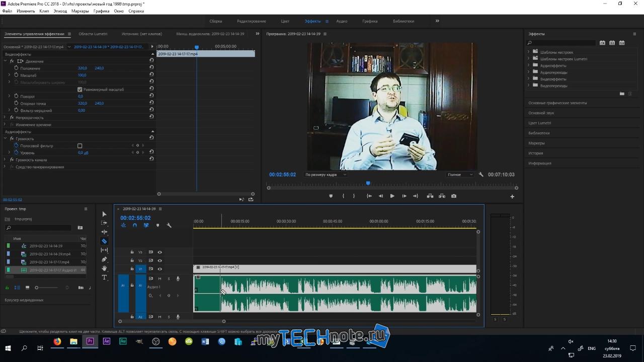Screen dimensions: 644x362
Task: Hide track V1 with eye icon
Action: pos(160,269)
